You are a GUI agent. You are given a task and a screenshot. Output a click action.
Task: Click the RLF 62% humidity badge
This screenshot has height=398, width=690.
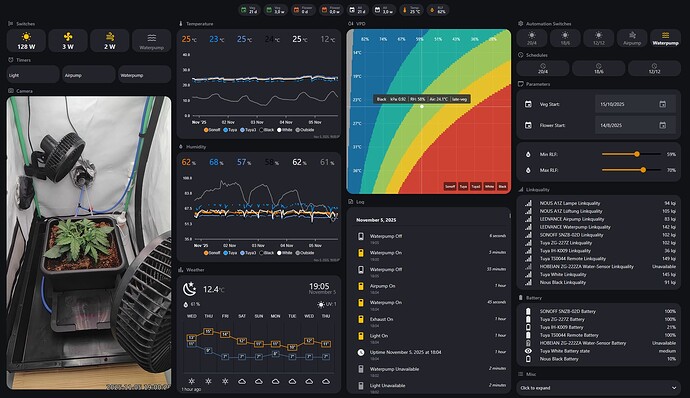click(x=438, y=10)
